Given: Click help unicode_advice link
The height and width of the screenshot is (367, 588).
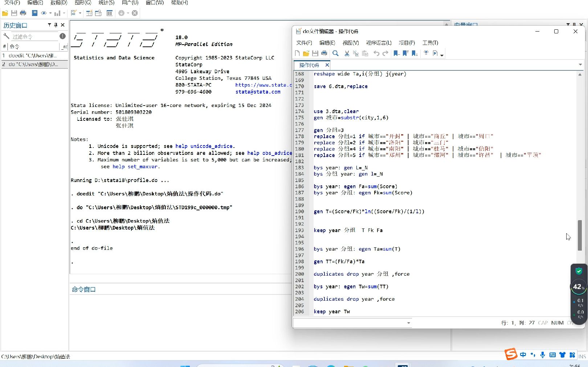Looking at the screenshot, I should (204, 146).
